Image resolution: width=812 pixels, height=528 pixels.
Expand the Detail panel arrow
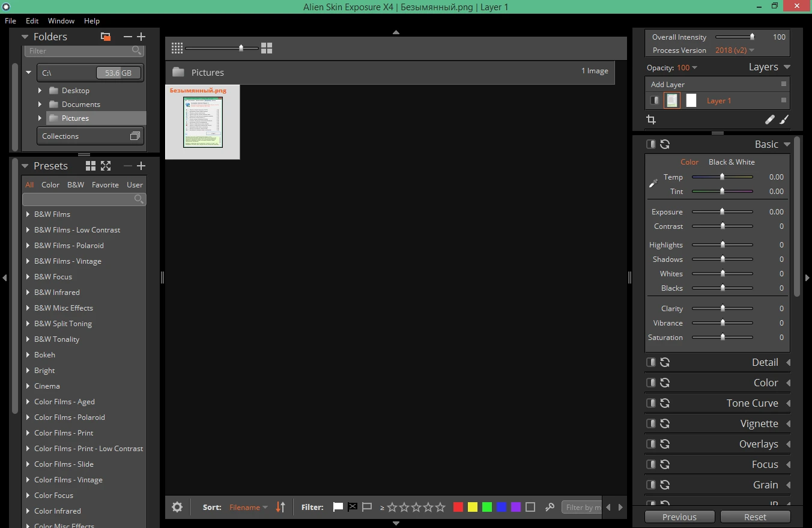(x=788, y=362)
